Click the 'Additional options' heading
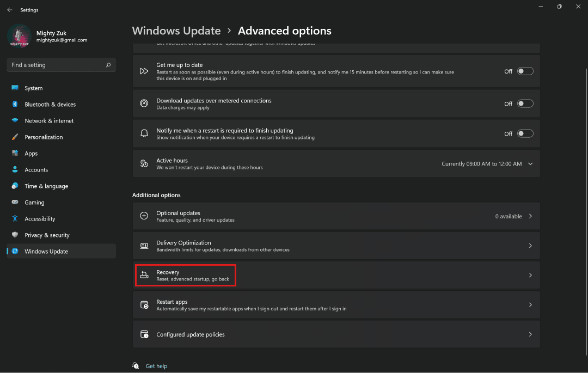The height and width of the screenshot is (373, 588). (x=156, y=195)
